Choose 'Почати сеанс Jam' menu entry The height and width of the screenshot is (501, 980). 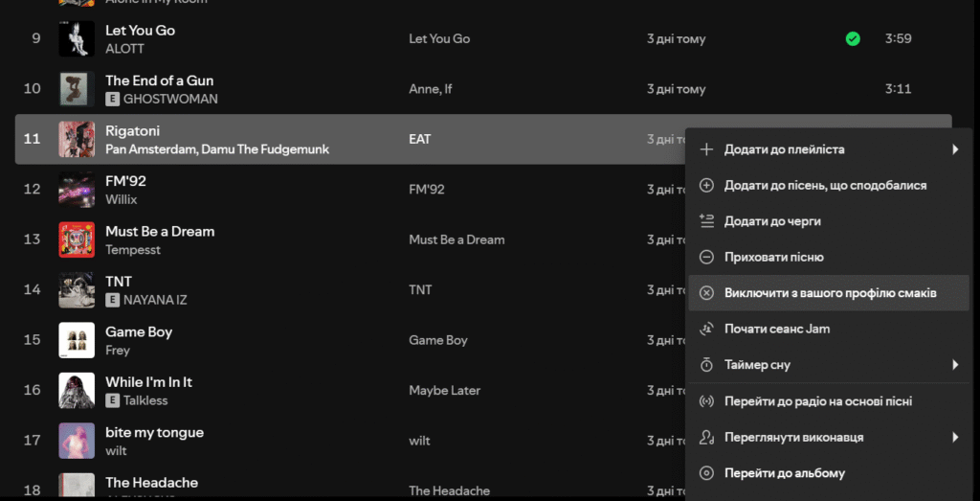[776, 329]
